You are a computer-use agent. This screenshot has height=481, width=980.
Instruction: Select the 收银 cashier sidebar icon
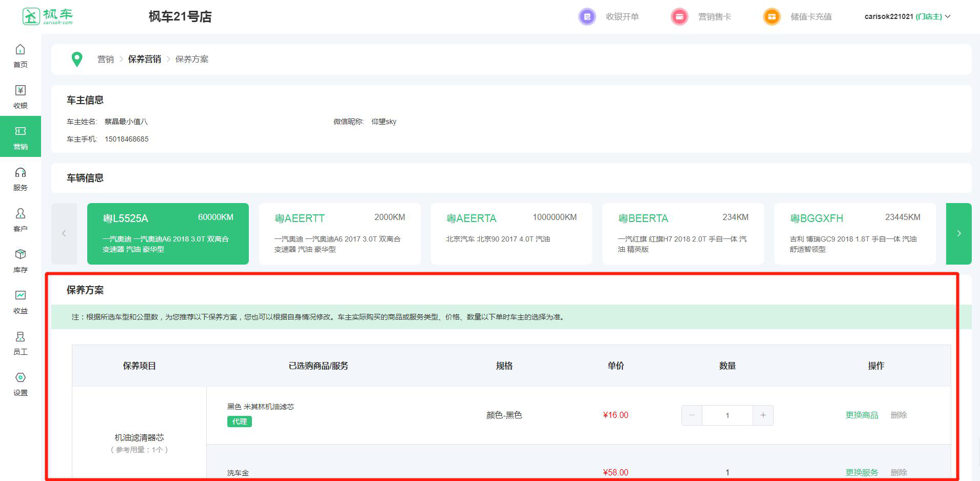[x=21, y=90]
